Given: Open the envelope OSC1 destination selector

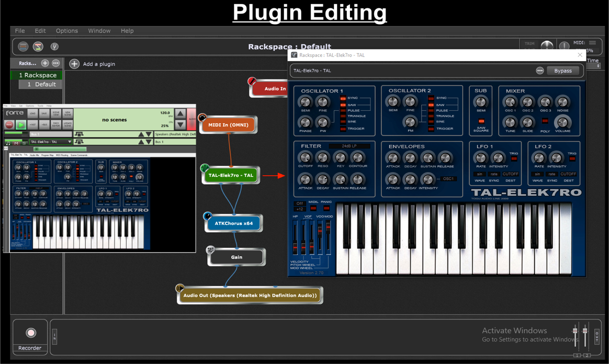Looking at the screenshot, I should pyautogui.click(x=448, y=179).
